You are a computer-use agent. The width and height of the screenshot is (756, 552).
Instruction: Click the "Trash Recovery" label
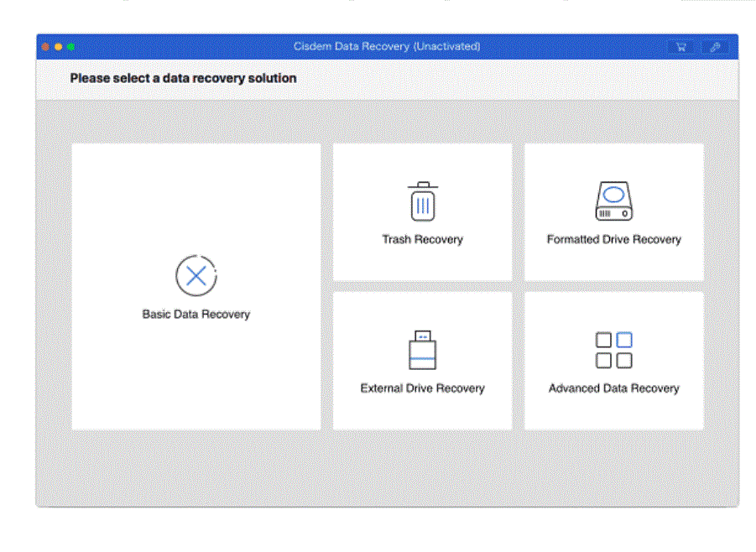(422, 240)
